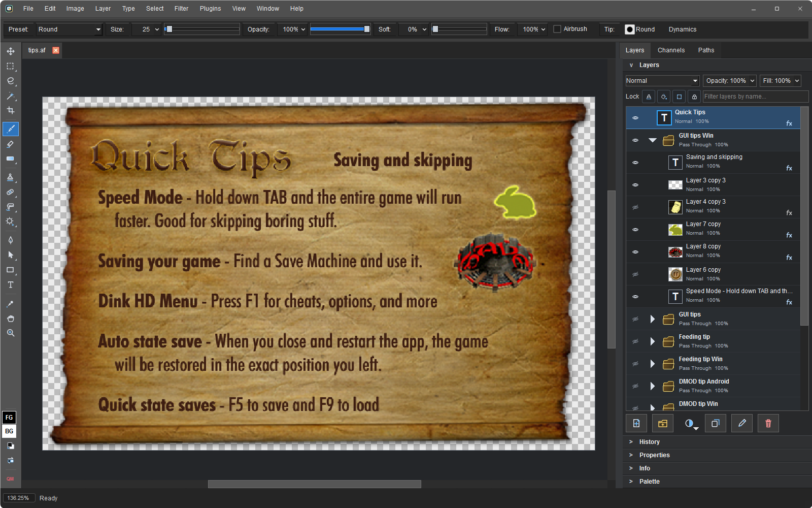The height and width of the screenshot is (508, 812).
Task: Select the Eraser tool
Action: (x=10, y=144)
